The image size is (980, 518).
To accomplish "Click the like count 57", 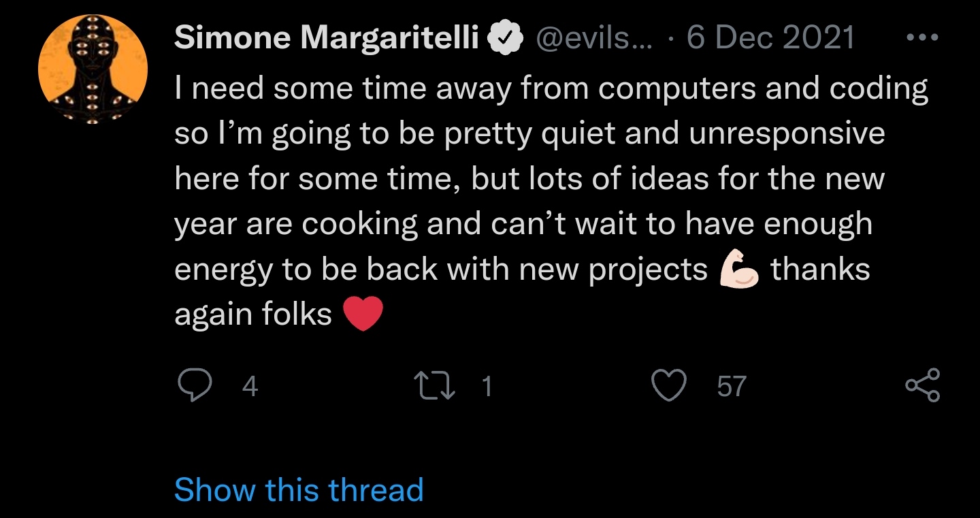I will (732, 387).
